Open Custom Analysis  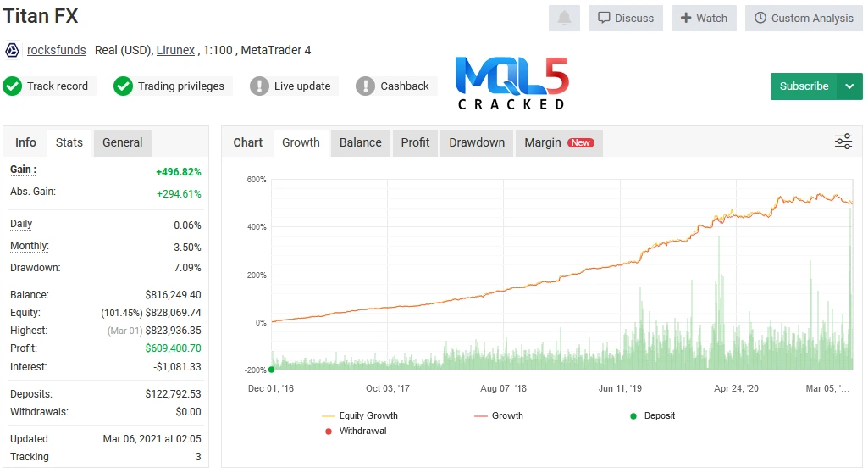point(804,19)
